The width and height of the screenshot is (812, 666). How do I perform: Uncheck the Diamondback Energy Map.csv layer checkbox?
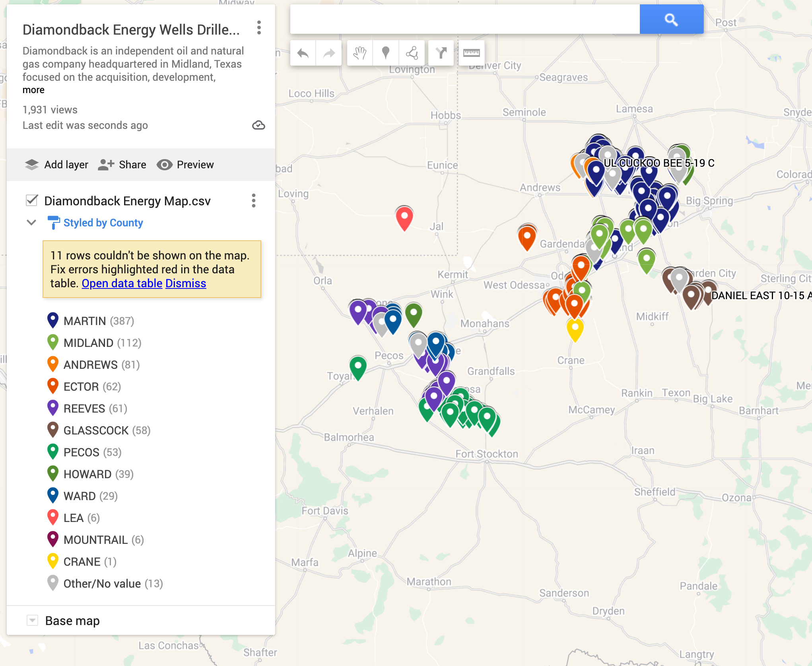tap(32, 201)
